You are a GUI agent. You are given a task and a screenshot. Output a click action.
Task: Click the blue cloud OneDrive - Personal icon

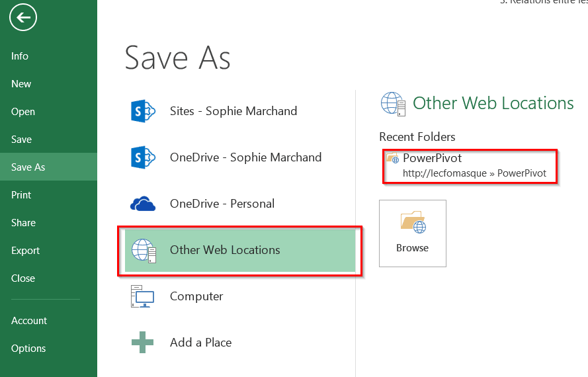coord(143,204)
